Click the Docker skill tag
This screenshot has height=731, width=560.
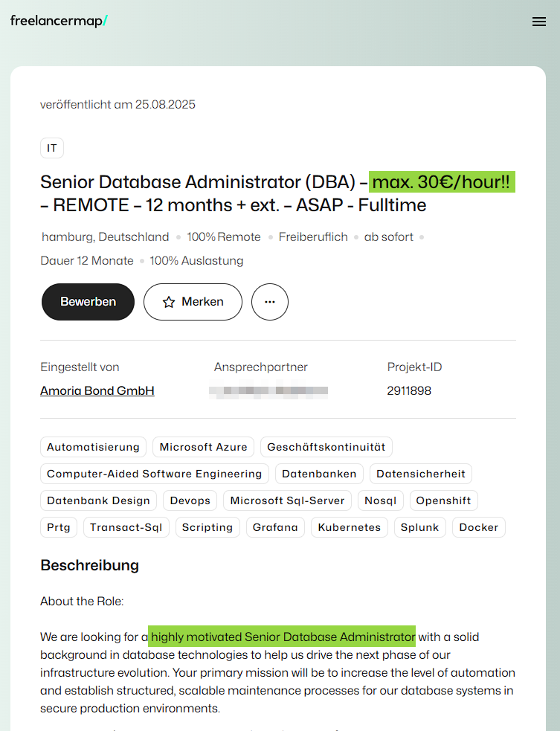point(478,527)
